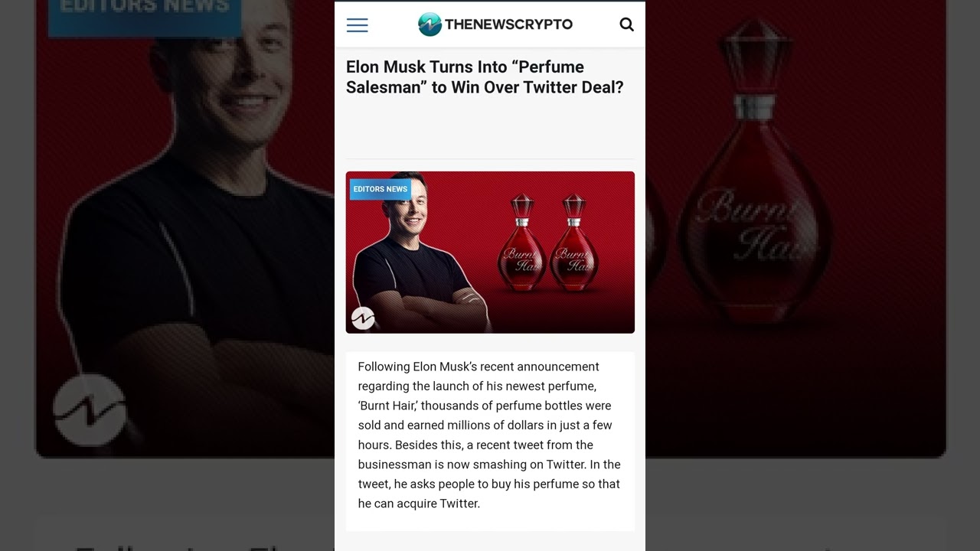Image resolution: width=980 pixels, height=551 pixels.
Task: Click the search magnifier icon
Action: 626,24
